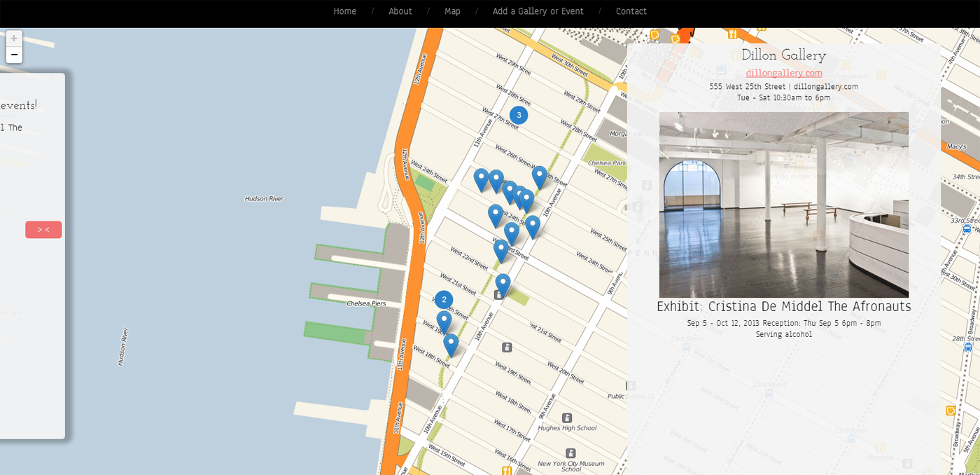This screenshot has height=475, width=980.
Task: Collapse the events panel with the > < button
Action: coord(43,230)
